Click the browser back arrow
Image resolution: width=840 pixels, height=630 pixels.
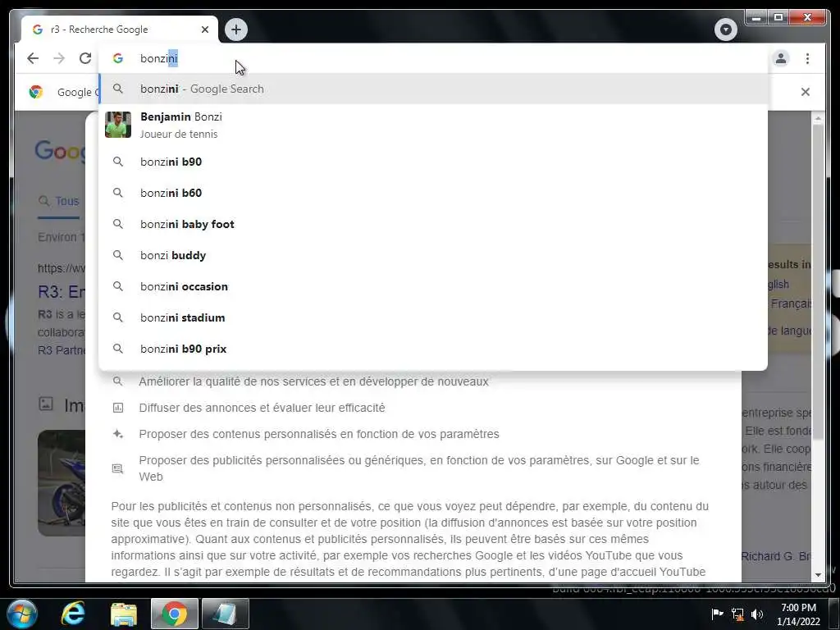pyautogui.click(x=33, y=58)
